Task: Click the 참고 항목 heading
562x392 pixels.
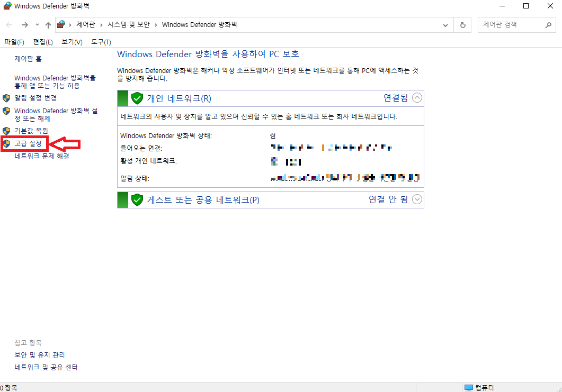Action: pos(28,343)
